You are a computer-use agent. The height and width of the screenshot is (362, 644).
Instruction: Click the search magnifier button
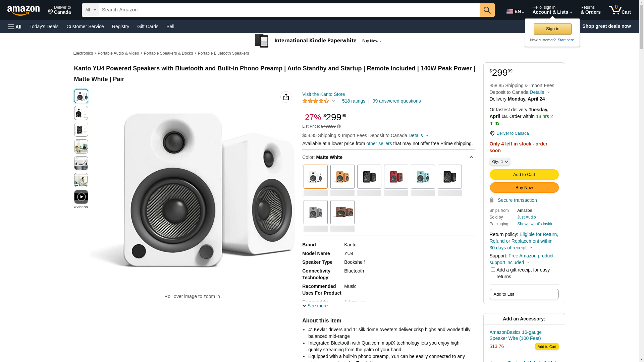487,10
